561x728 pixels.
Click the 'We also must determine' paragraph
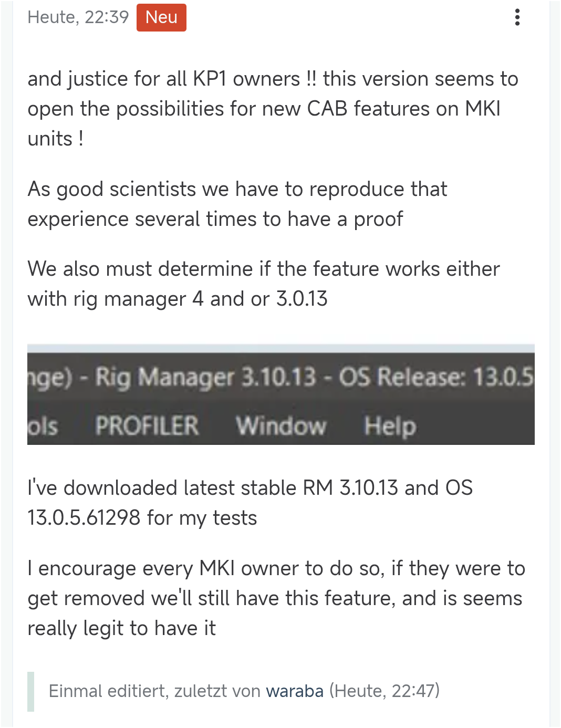[264, 284]
